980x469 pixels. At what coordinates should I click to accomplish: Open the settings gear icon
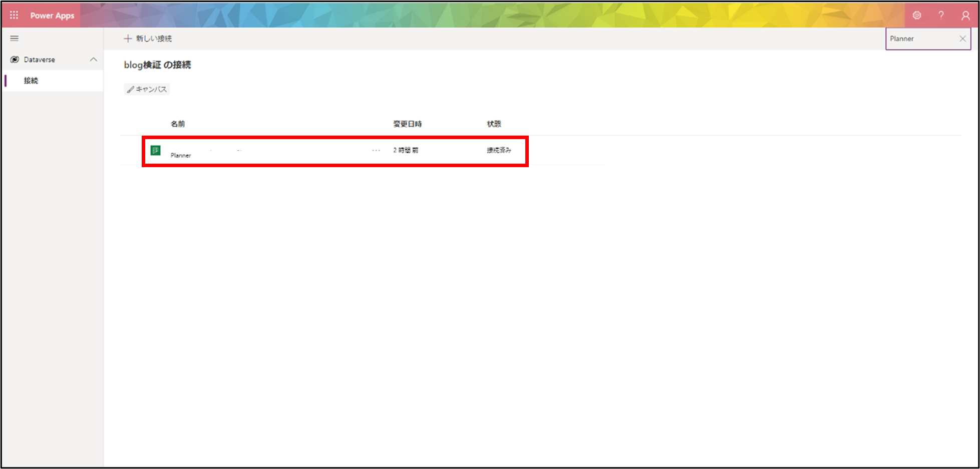tap(916, 15)
